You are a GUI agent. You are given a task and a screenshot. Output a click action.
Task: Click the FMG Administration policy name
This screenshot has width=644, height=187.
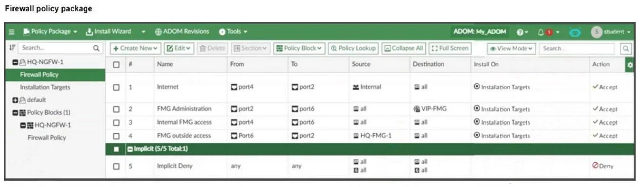coord(184,109)
